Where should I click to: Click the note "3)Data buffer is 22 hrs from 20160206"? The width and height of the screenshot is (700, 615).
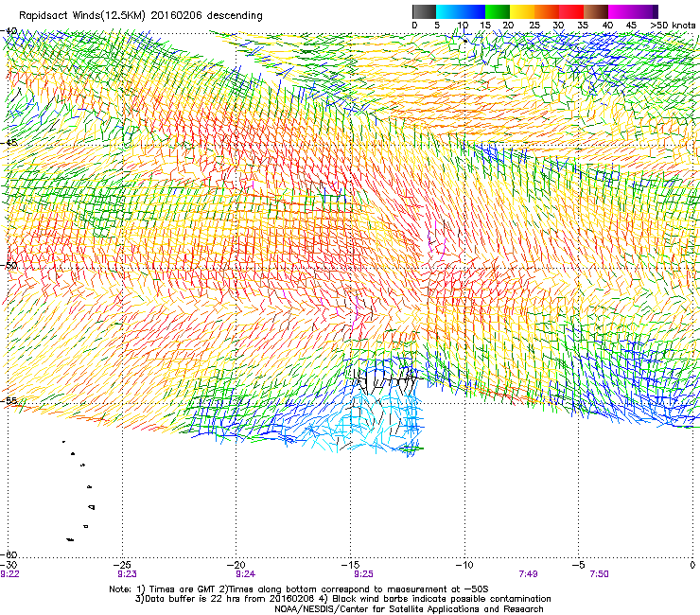tap(224, 599)
